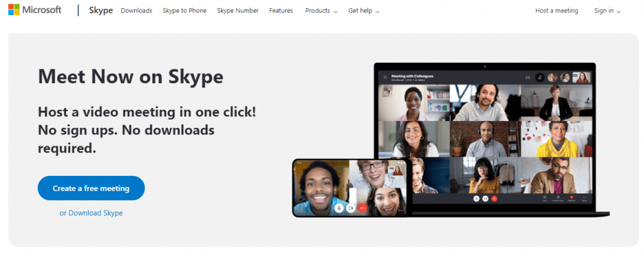
Task: Click the Meet Now on Skype heading
Action: (131, 76)
